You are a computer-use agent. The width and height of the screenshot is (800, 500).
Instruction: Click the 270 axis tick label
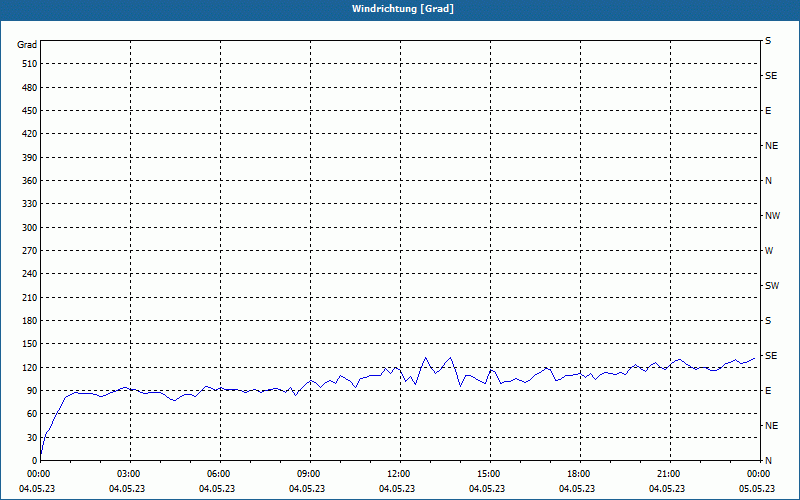[30, 251]
